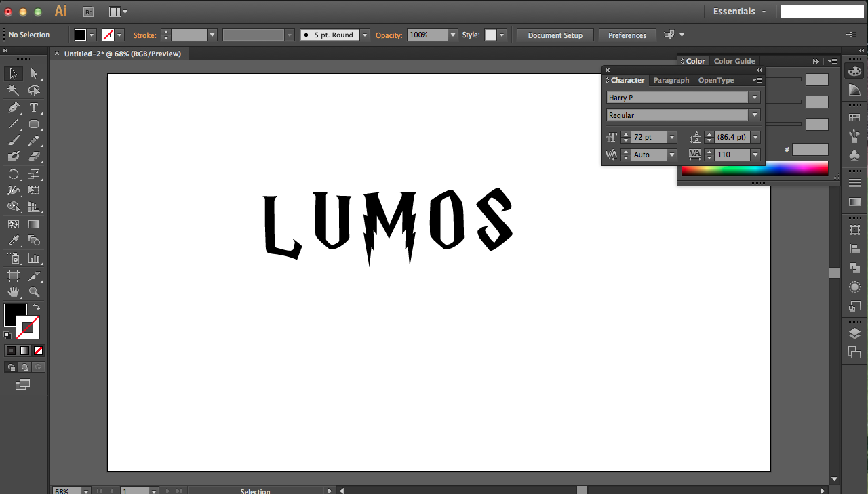This screenshot has height=494, width=868.
Task: Switch to Draw Normal mode
Action: click(x=12, y=367)
